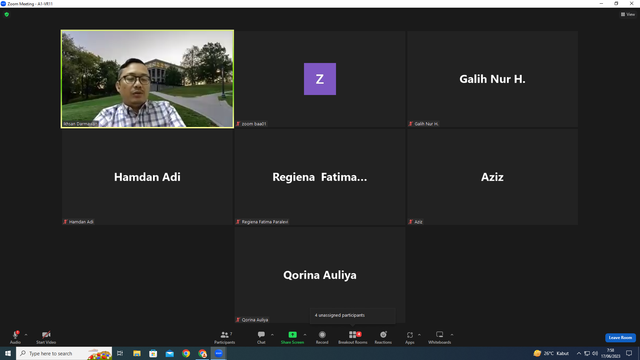Open the View layout menu

coord(628,14)
